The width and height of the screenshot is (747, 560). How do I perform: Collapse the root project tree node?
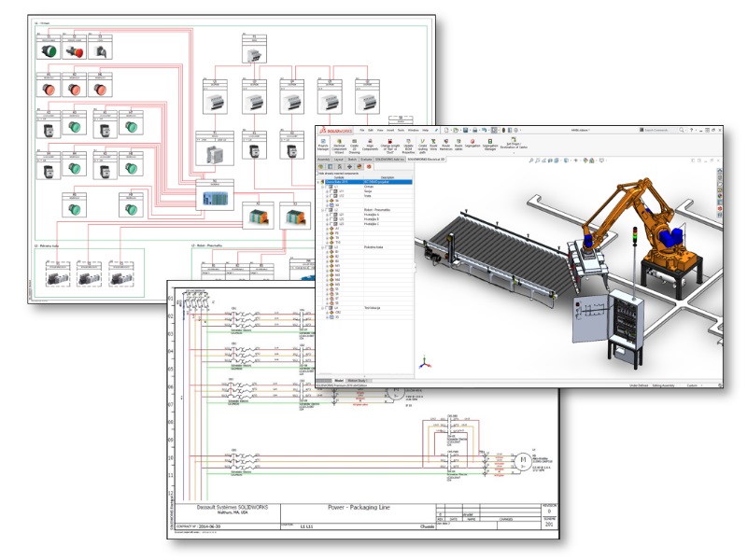(320, 181)
